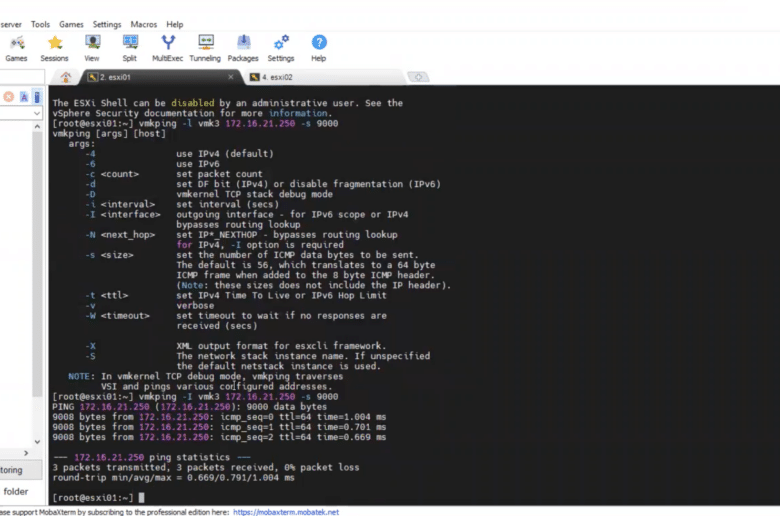
Task: Click the sidebar scroll up arrow
Action: point(37,127)
